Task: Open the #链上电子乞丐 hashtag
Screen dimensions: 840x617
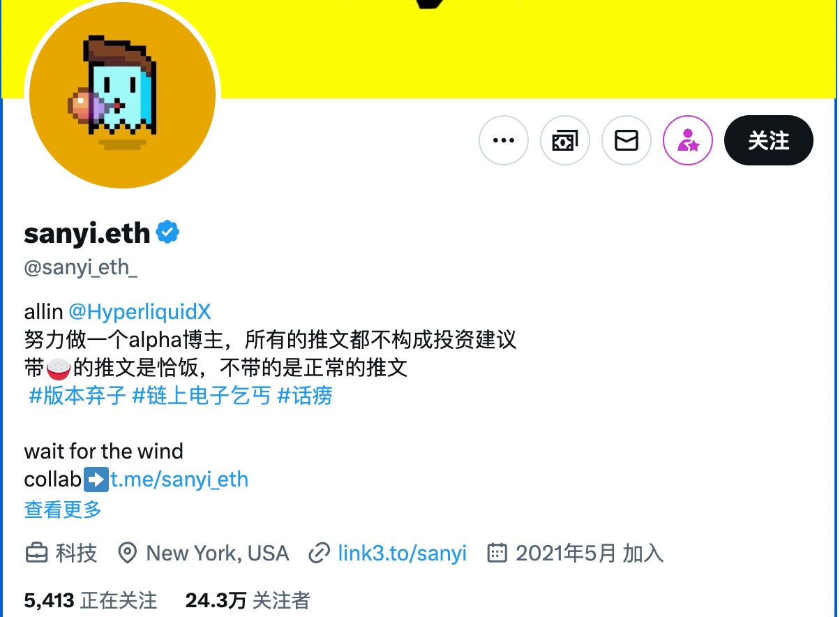Action: (202, 396)
